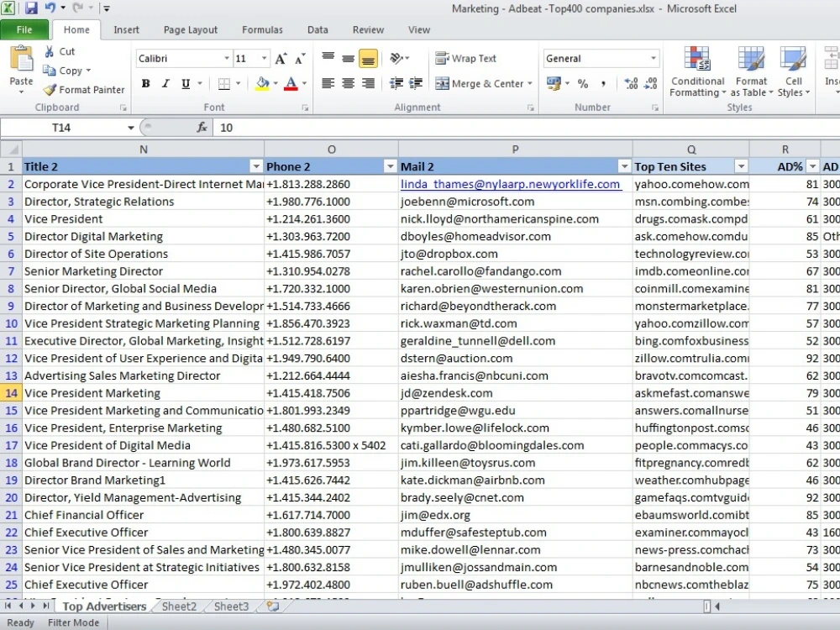Open Cell Styles gallery
Viewport: 840px width, 630px height.
click(x=794, y=71)
